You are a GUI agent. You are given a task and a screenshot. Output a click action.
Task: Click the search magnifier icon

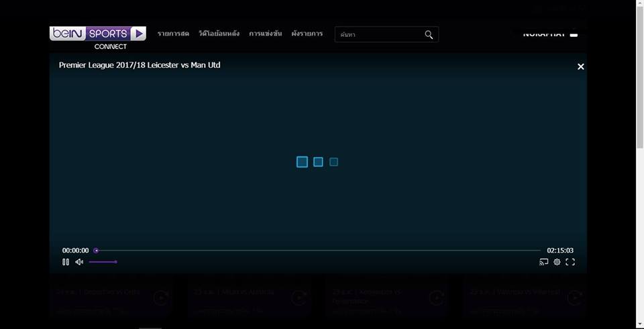pos(429,35)
